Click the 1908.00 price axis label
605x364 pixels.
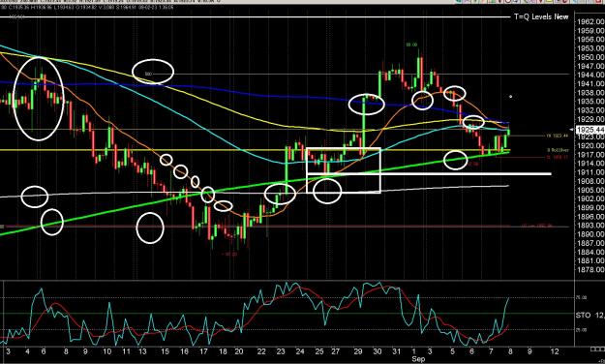pos(590,181)
